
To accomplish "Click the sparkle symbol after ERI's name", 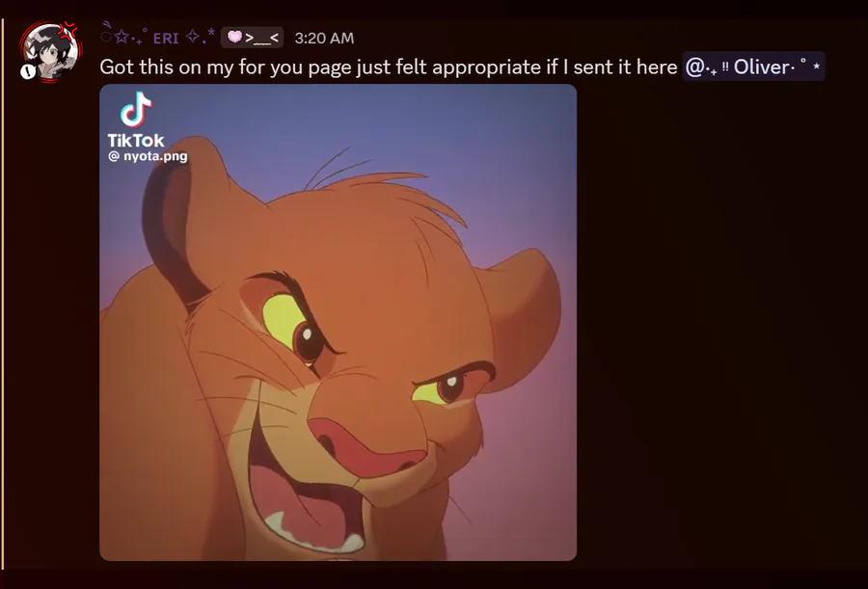I will pyautogui.click(x=192, y=37).
